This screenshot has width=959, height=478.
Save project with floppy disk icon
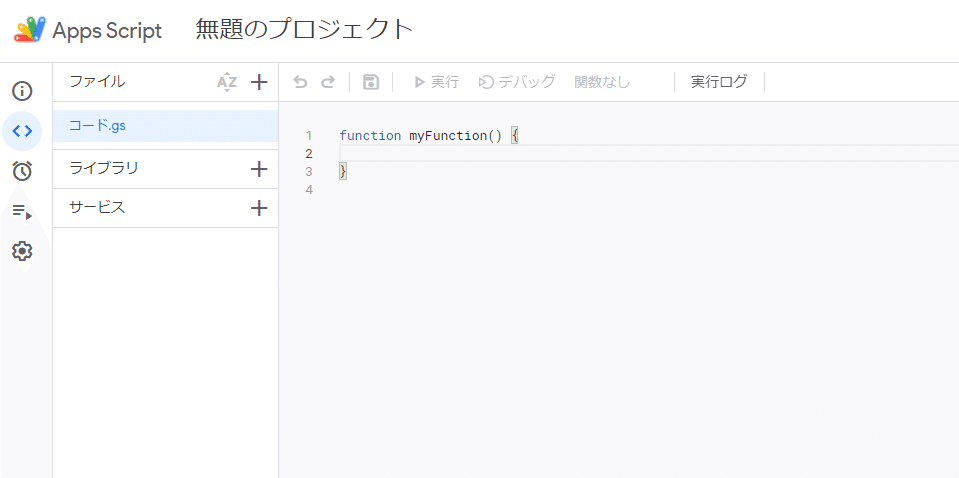[x=371, y=82]
